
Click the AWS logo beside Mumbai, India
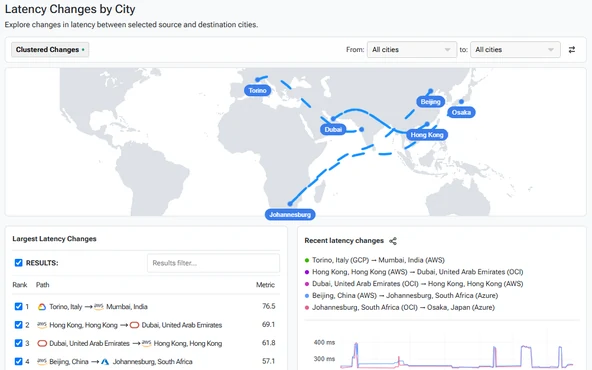tap(99, 307)
